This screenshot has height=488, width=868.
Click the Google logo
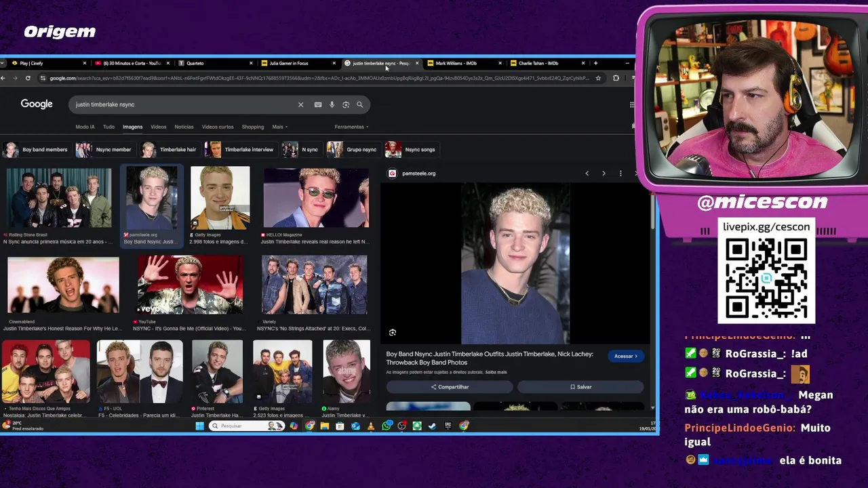[x=37, y=104]
